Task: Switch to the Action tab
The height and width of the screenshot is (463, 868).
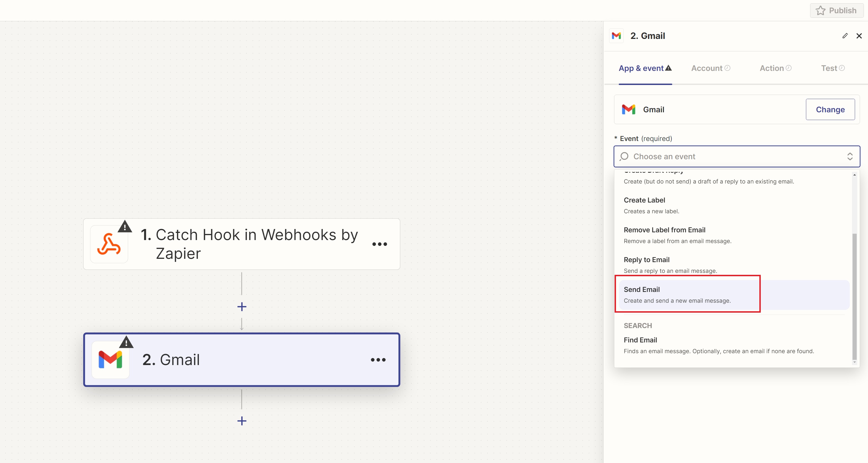Action: pos(775,68)
